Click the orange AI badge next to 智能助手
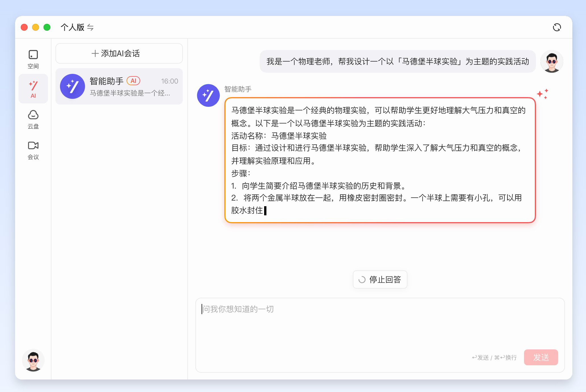The width and height of the screenshot is (586, 392). (x=133, y=81)
